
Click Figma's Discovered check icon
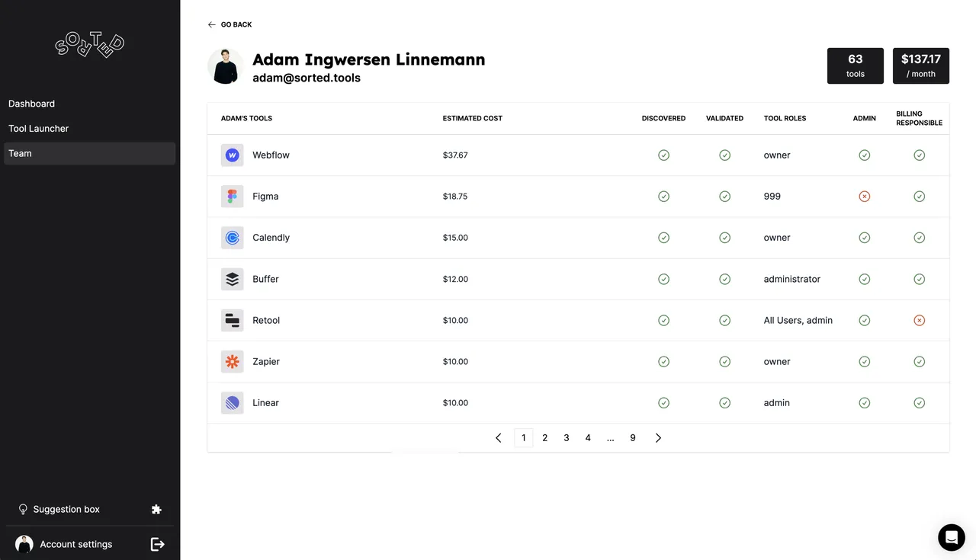(x=663, y=197)
